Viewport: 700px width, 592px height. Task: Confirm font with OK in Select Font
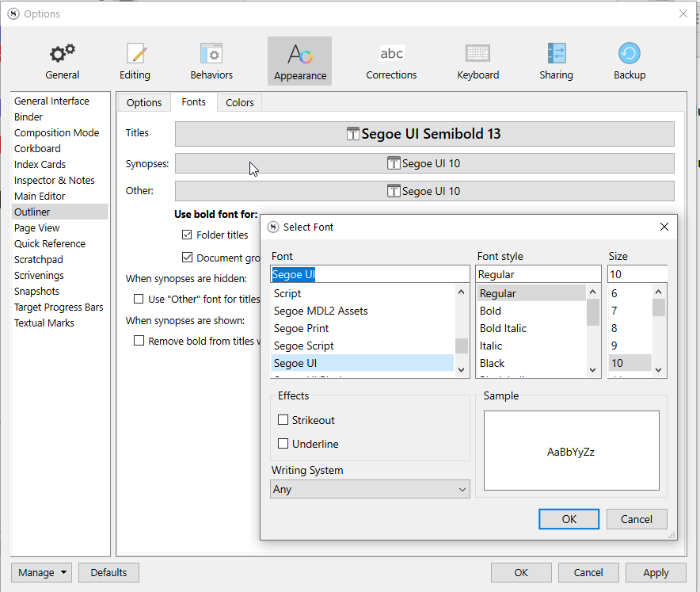[569, 519]
